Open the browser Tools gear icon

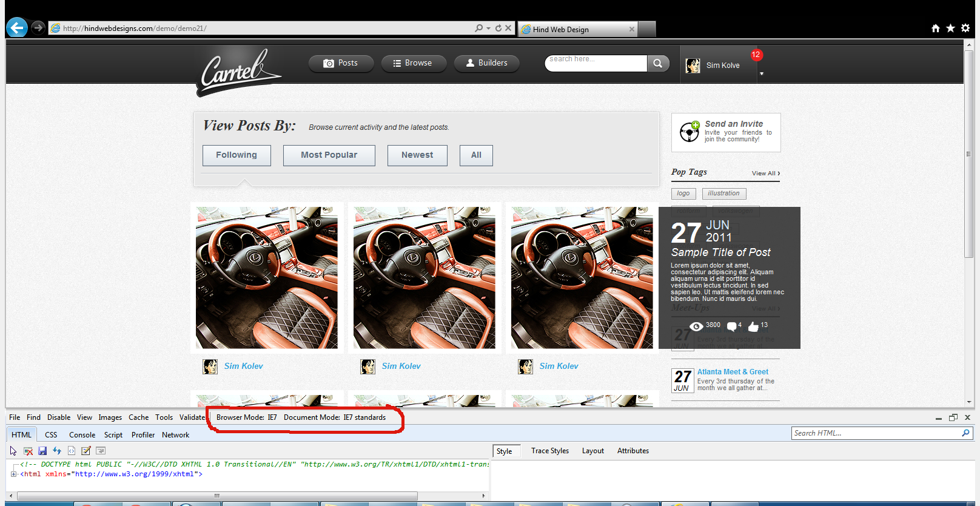pyautogui.click(x=965, y=28)
